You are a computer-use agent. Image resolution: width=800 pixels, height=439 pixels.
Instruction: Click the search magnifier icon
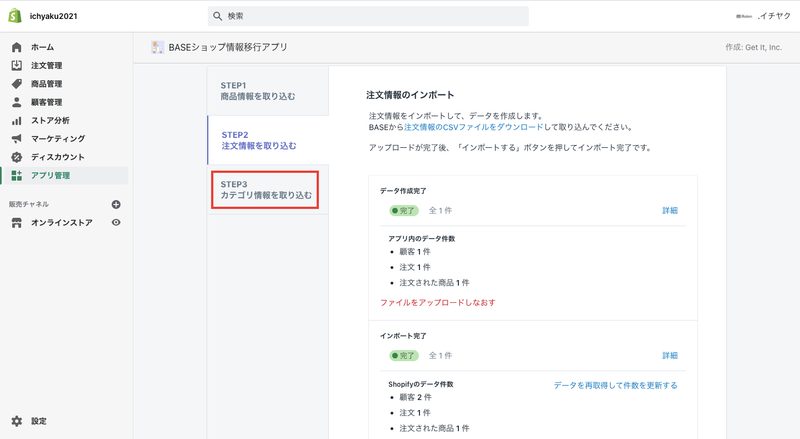click(217, 16)
